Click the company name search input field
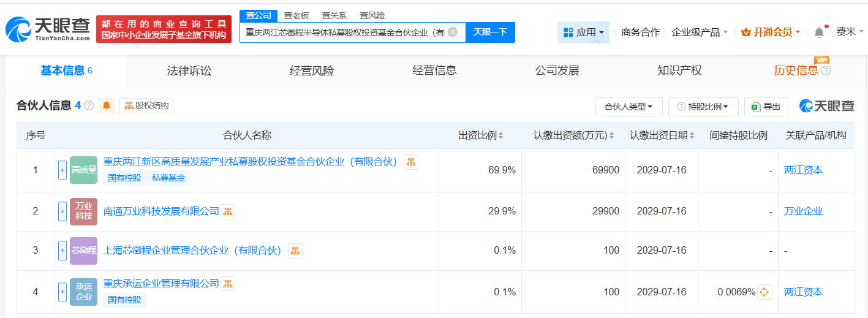Image resolution: width=868 pixels, height=318 pixels. pos(343,32)
